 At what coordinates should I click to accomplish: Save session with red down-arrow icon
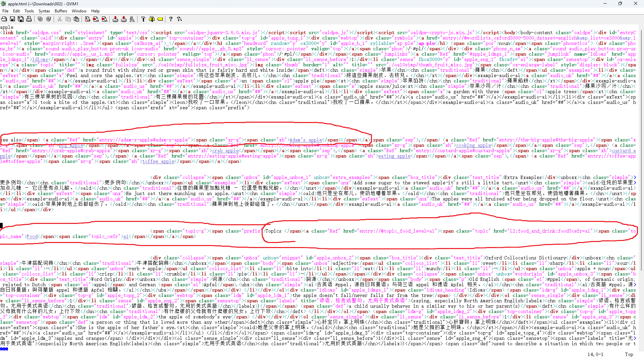[124, 19]
